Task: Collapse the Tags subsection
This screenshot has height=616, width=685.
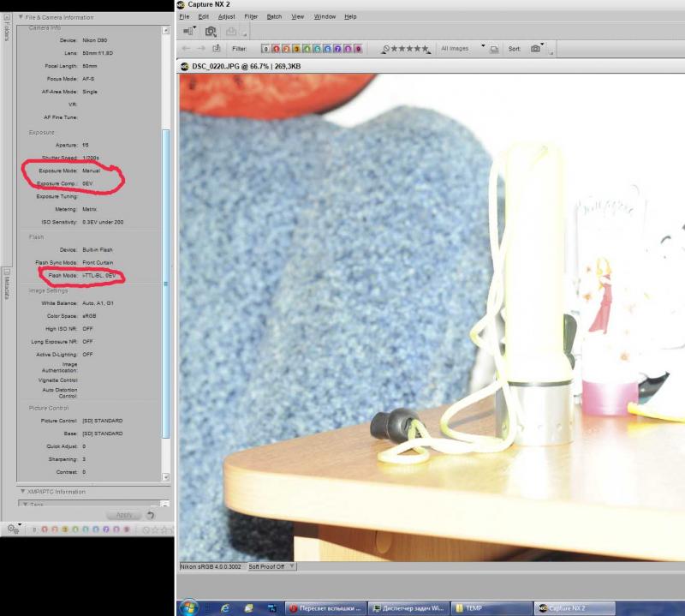Action: click(x=26, y=505)
